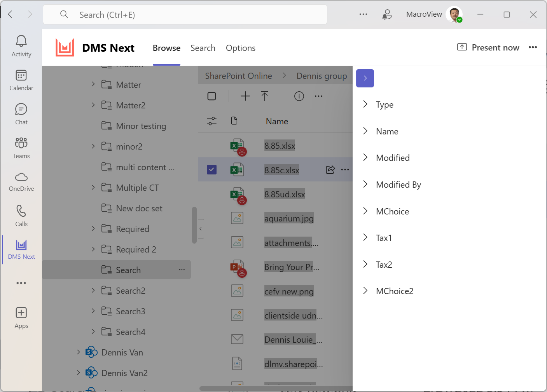The image size is (547, 392).
Task: Open the people notifications icon in the title bar
Action: pyautogui.click(x=386, y=14)
